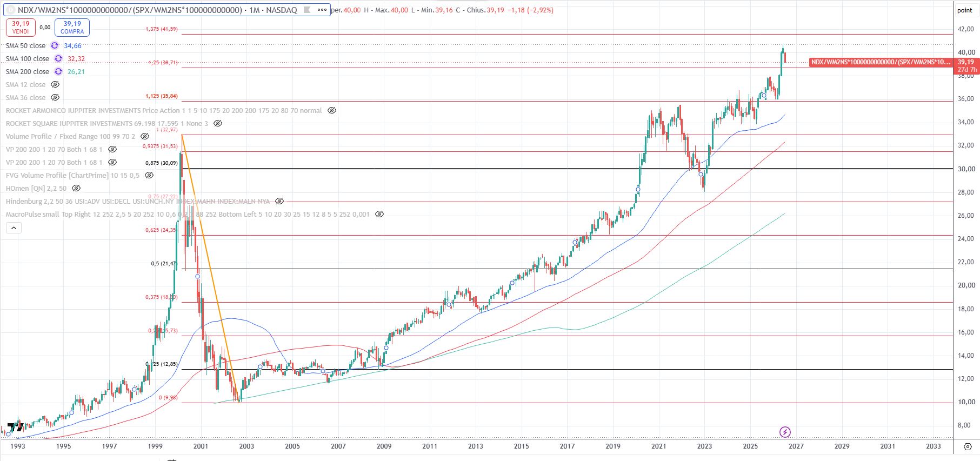Screen dimensions: 980x461
Task: Select the SMA 50 close legend label
Action: [26, 46]
